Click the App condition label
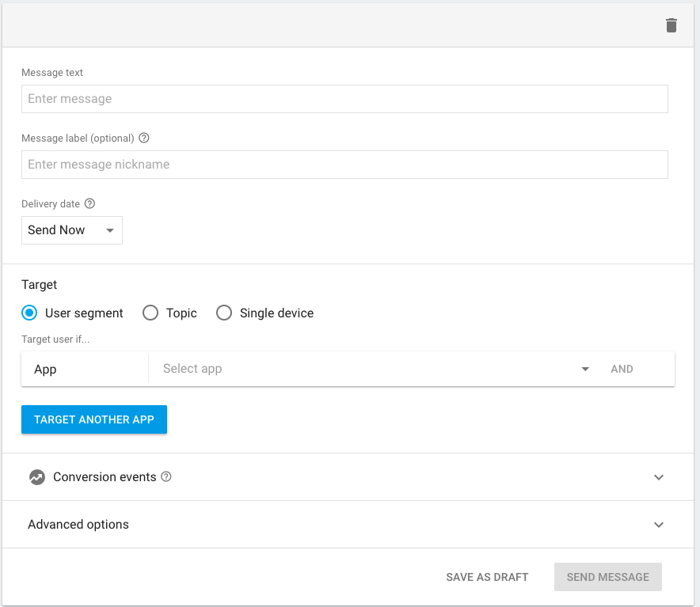Screen dimensions: 700x607 45,370
